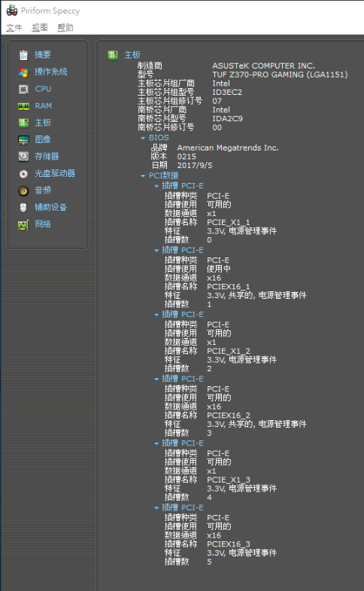Click the chipset model value ID3EC2
The width and height of the screenshot is (364, 591).
click(227, 93)
